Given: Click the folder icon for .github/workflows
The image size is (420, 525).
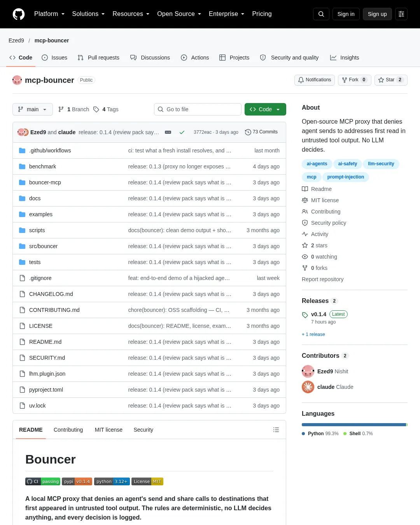Looking at the screenshot, I should [22, 150].
